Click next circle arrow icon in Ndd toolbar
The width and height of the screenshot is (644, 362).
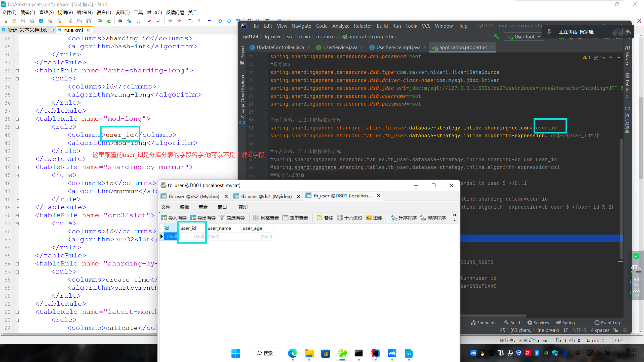(229, 21)
